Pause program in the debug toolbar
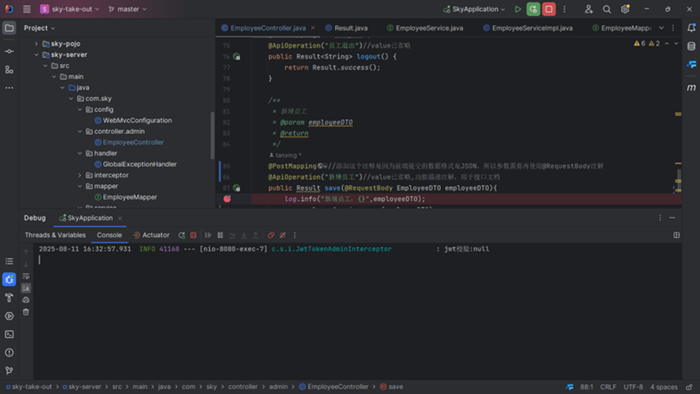The image size is (700, 394). 220,235
